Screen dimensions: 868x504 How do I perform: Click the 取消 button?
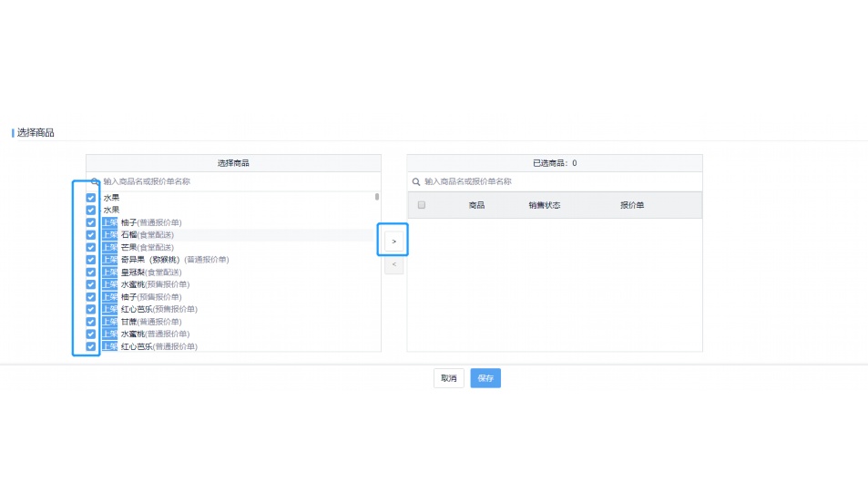pos(448,378)
